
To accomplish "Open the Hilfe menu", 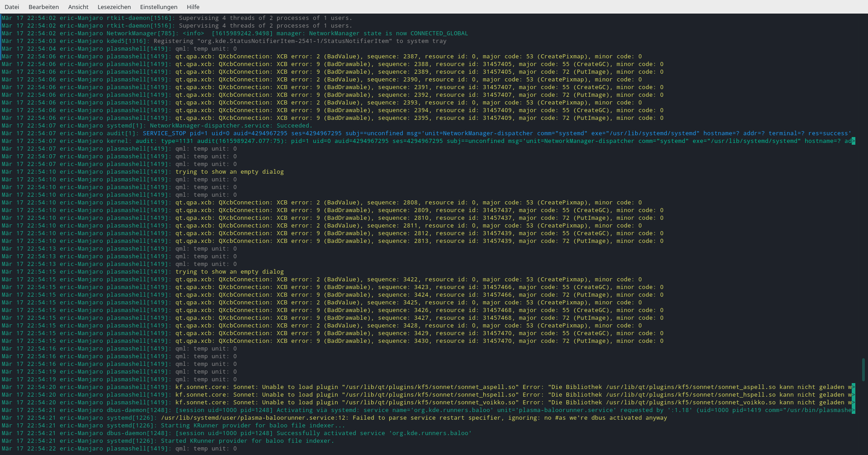I will pyautogui.click(x=193, y=7).
